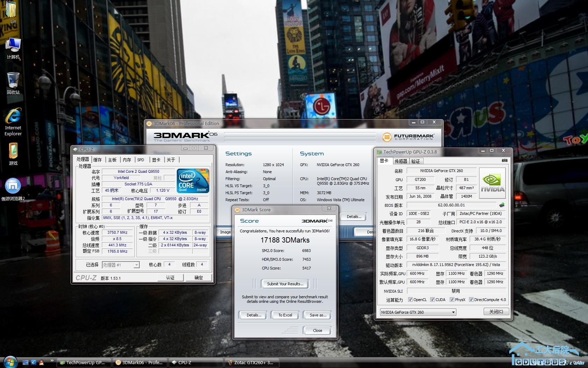The width and height of the screenshot is (588, 368).
Task: Open the 回收站 recycle bin icon
Action: pyautogui.click(x=13, y=83)
